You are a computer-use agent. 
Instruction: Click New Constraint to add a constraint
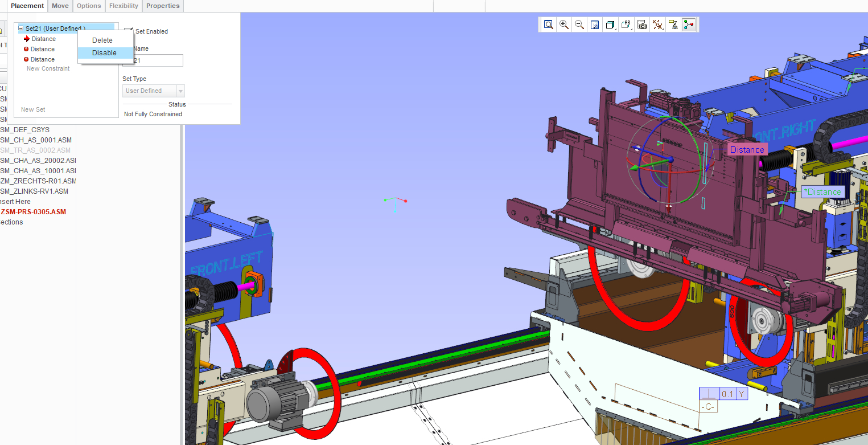pyautogui.click(x=48, y=68)
